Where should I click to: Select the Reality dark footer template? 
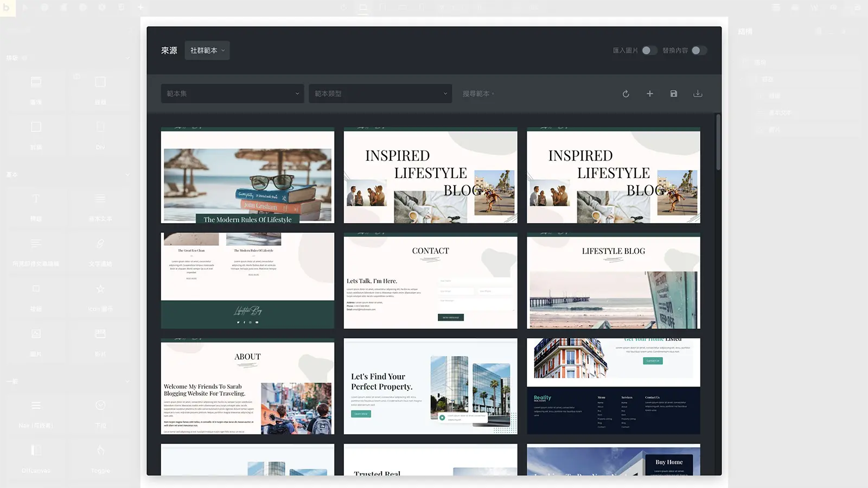pos(613,386)
